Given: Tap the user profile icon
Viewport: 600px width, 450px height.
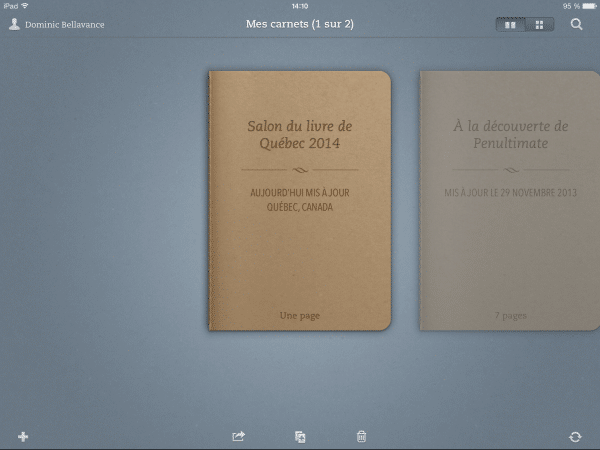Looking at the screenshot, I should 14,24.
